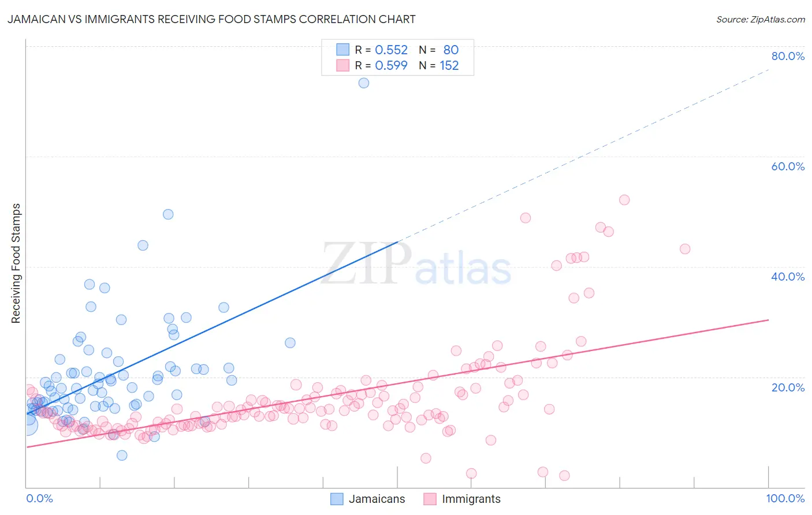
Task: Click the 20.0% y-axis tick label
Action: (788, 387)
